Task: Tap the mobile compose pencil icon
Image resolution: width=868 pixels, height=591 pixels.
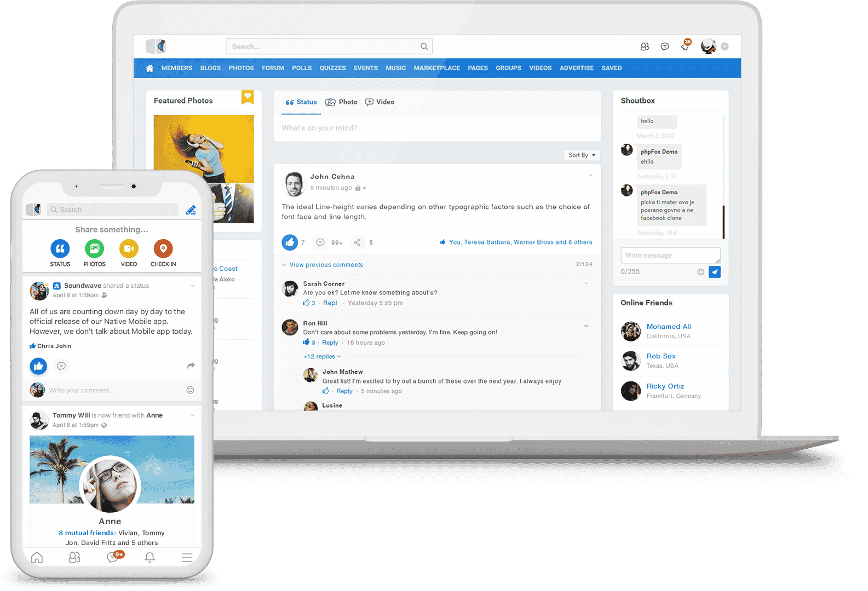Action: click(191, 210)
